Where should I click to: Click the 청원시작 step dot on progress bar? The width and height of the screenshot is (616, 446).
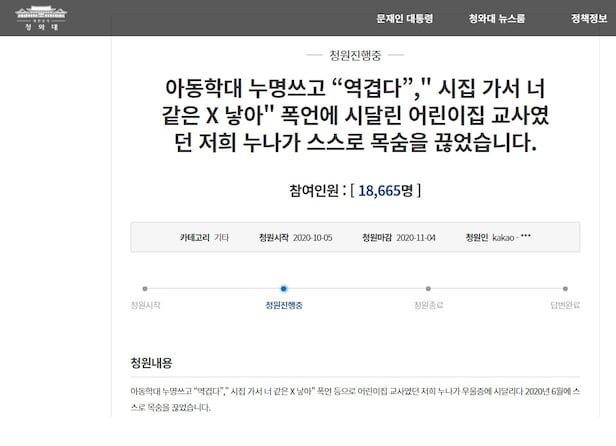[x=145, y=288]
